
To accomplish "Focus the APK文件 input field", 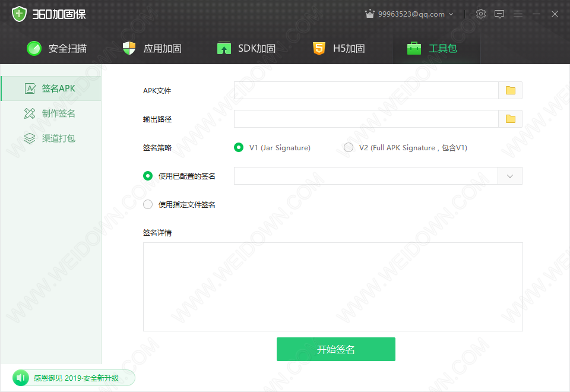I will pyautogui.click(x=366, y=90).
